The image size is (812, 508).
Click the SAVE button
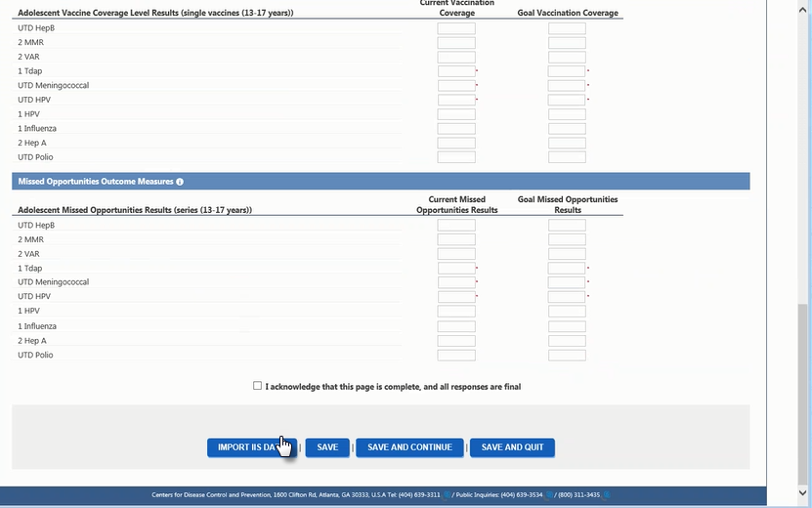pos(327,447)
